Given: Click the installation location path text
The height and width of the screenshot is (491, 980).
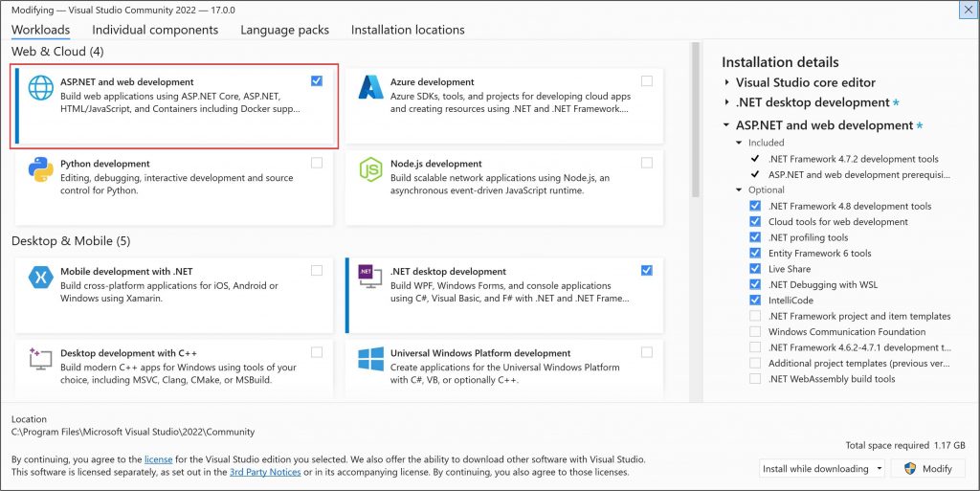Looking at the screenshot, I should click(133, 432).
